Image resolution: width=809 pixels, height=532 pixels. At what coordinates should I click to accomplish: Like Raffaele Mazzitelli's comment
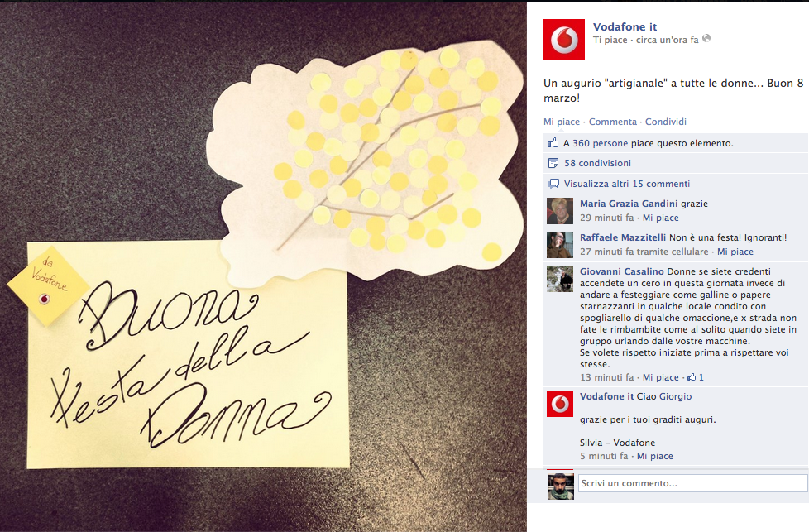pos(735,252)
